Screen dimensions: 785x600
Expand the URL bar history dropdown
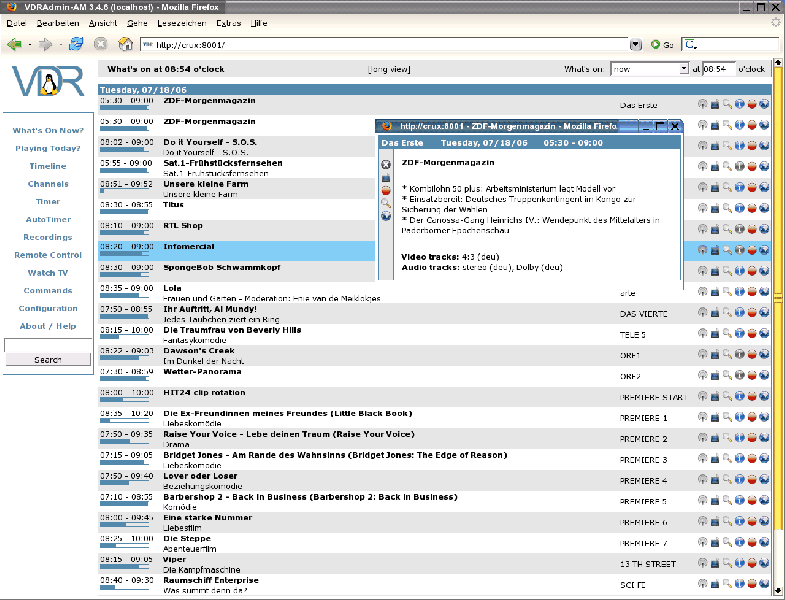pyautogui.click(x=636, y=44)
